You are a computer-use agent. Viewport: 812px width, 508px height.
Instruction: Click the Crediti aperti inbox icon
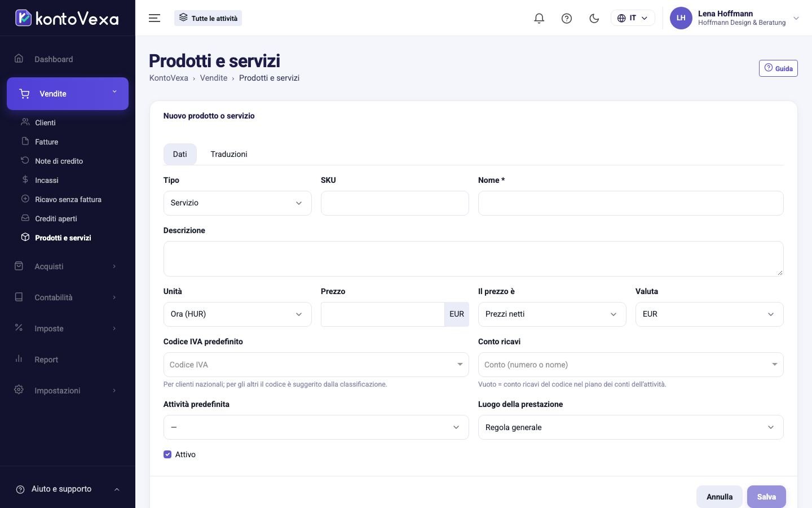(x=25, y=218)
